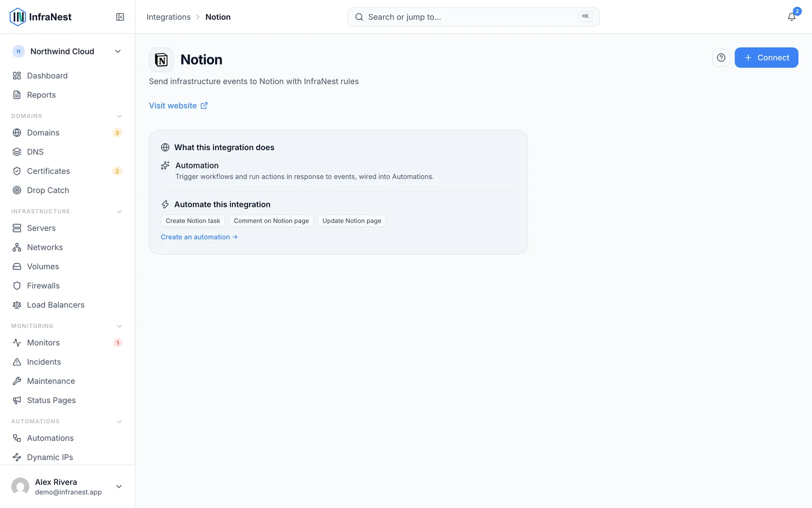Open Status Pages in the sidebar
The width and height of the screenshot is (812, 508).
(x=67, y=400)
